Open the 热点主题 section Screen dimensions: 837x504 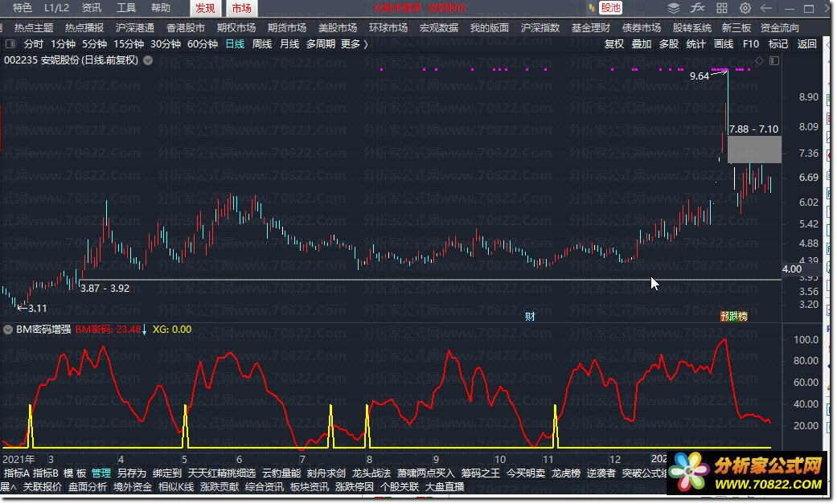[34, 28]
